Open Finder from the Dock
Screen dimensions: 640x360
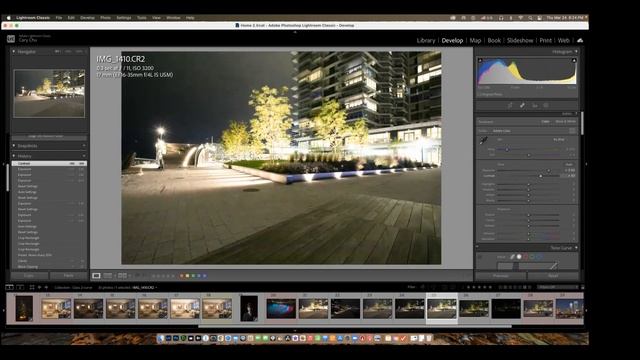click(x=161, y=338)
